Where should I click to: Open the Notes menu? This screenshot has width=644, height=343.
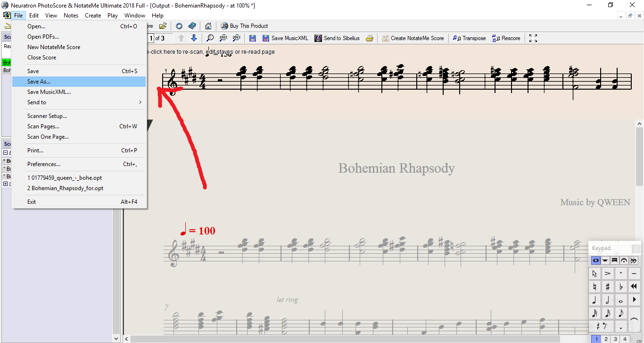71,16
